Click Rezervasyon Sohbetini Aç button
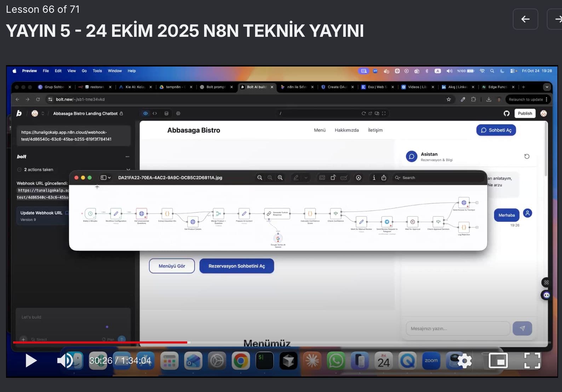562x392 pixels. 237,266
